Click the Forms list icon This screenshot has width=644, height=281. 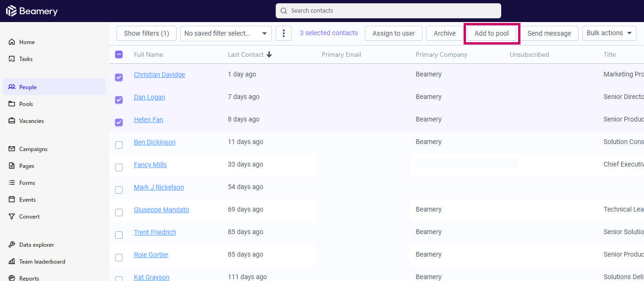pos(12,182)
